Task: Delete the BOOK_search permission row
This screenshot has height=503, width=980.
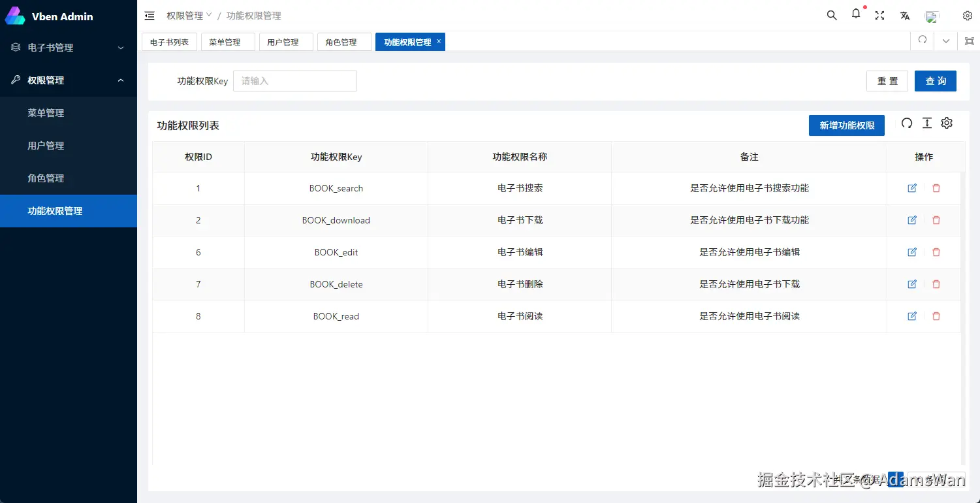Action: click(936, 188)
